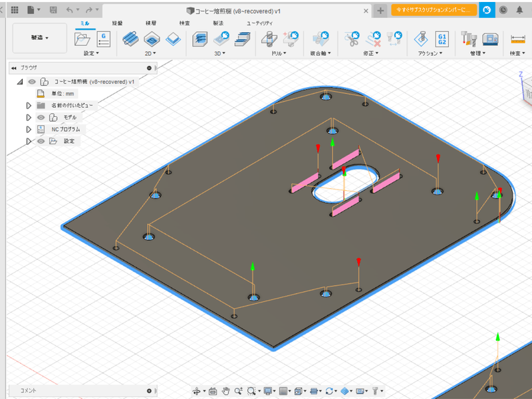Open the notifications bell icon

coord(521,10)
